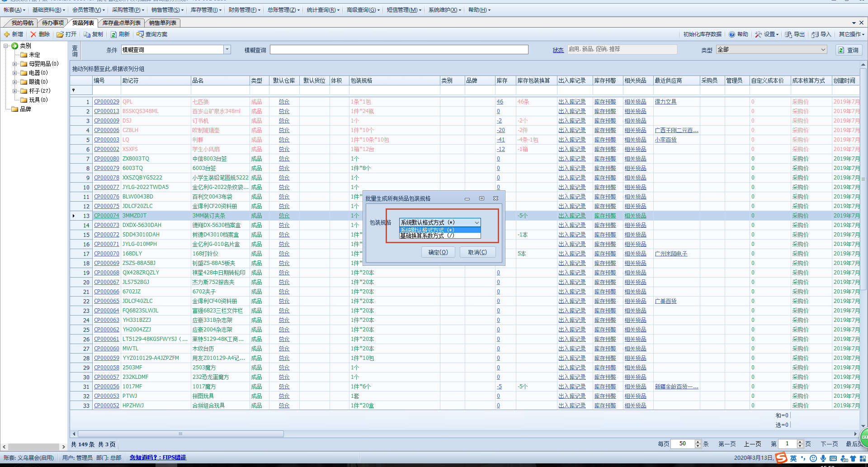
Task: Sort by the 品名 column header
Action: [220, 80]
